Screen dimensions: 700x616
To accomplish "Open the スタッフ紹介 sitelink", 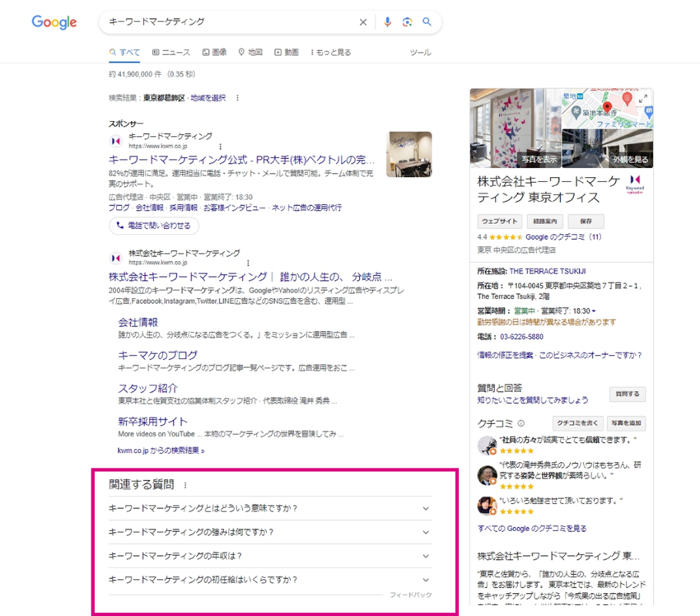I will click(147, 389).
